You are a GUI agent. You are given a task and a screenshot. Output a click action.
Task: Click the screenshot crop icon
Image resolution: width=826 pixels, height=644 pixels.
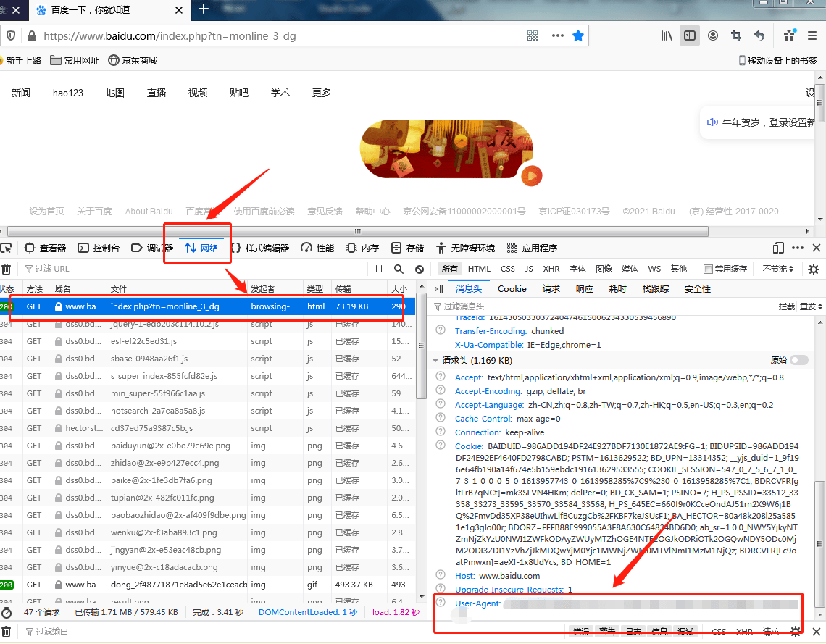click(x=736, y=35)
